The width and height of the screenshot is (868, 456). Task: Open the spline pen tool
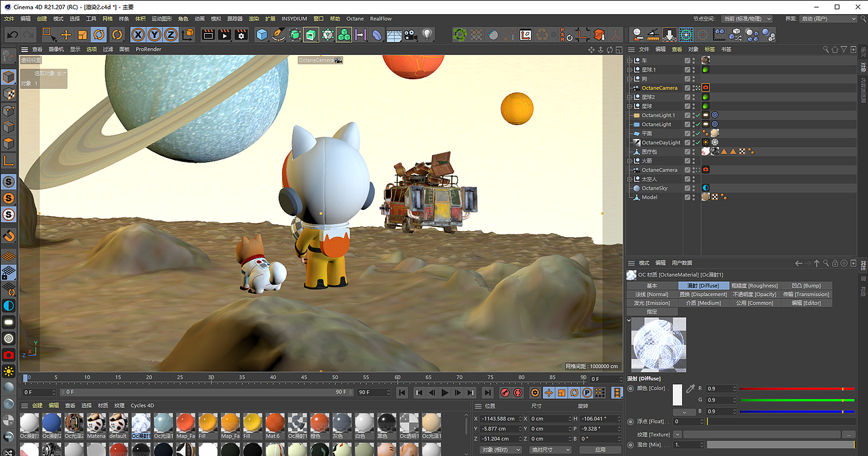278,35
